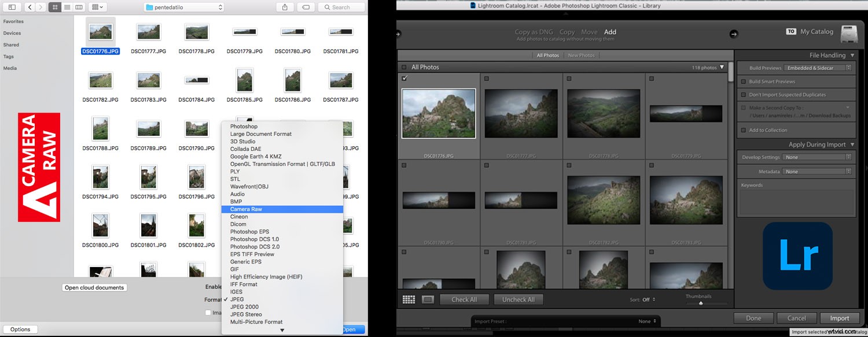This screenshot has width=868, height=337.
Task: Switch Finder to list view
Action: [67, 7]
